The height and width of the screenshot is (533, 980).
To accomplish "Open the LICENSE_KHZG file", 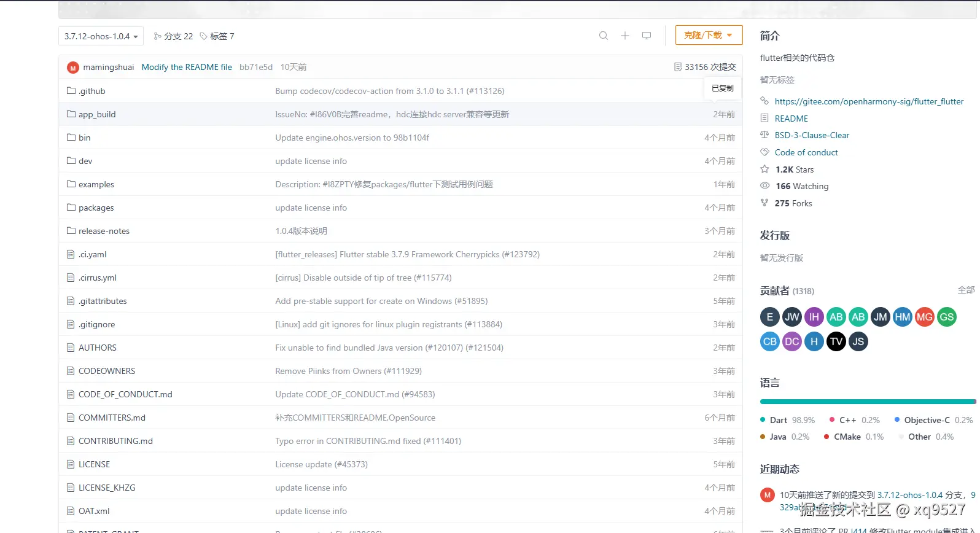I will click(107, 488).
